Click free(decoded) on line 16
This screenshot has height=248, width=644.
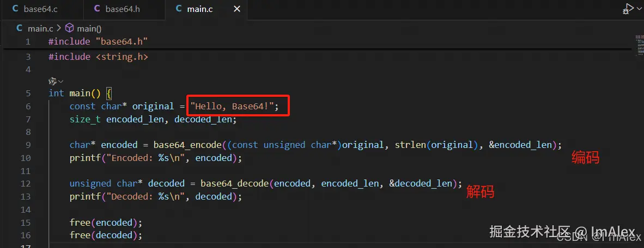pyautogui.click(x=106, y=235)
